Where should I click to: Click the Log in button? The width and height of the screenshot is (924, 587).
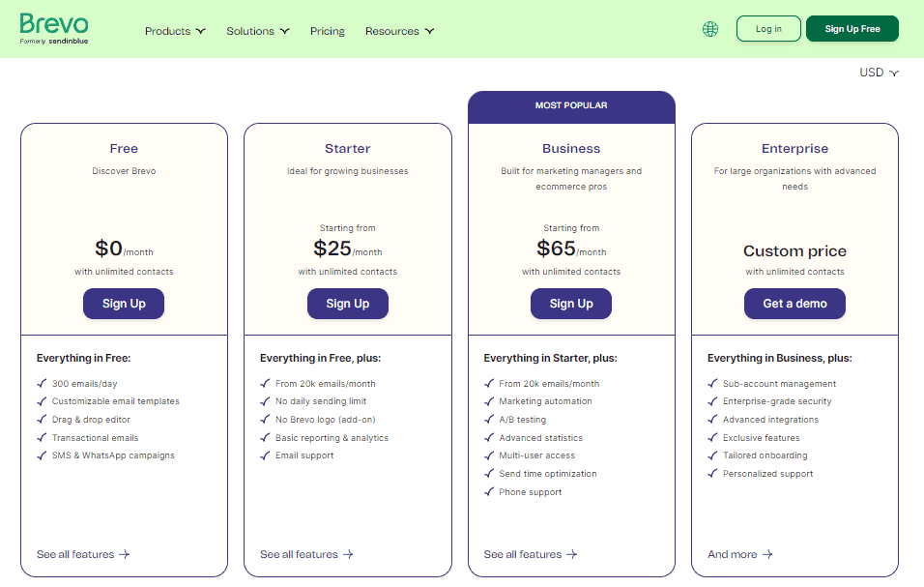point(767,28)
